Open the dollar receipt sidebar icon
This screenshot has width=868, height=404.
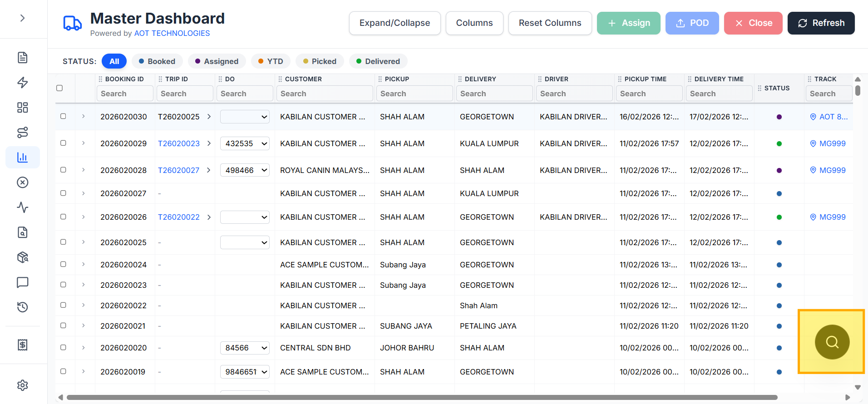tap(22, 345)
